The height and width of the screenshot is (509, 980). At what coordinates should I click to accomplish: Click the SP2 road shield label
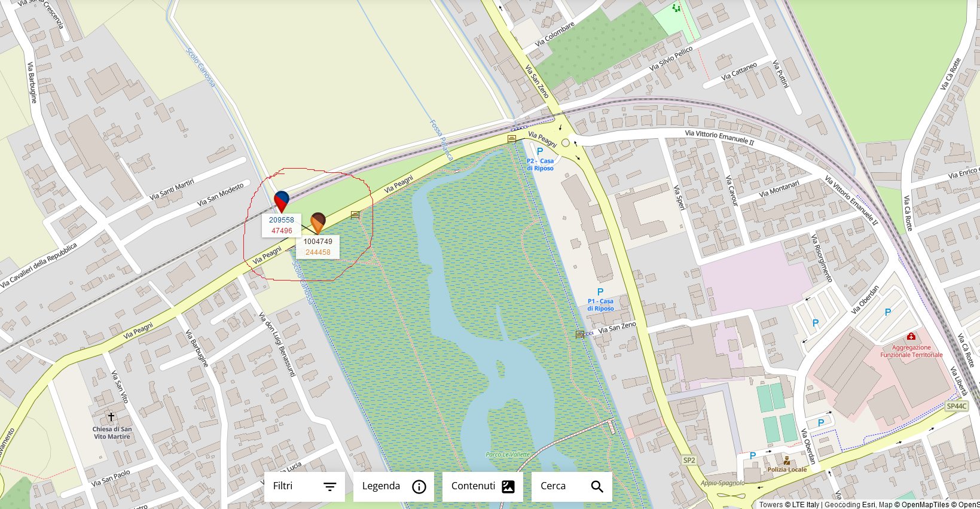coord(689,460)
